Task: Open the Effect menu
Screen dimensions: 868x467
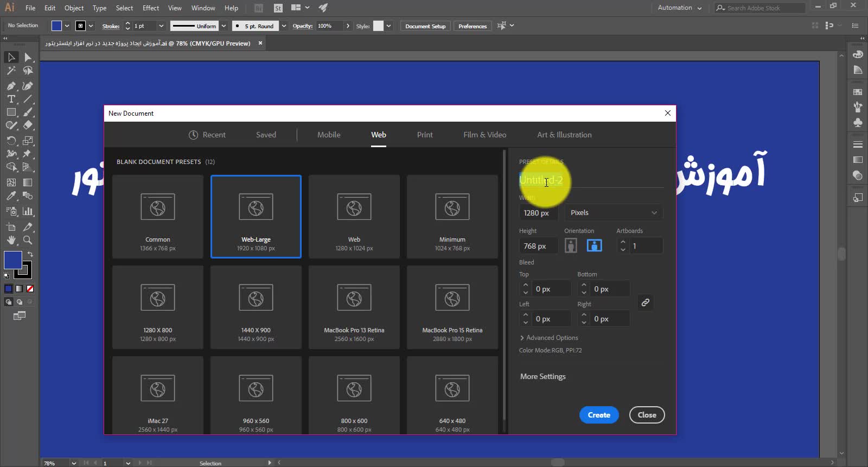Action: (151, 8)
